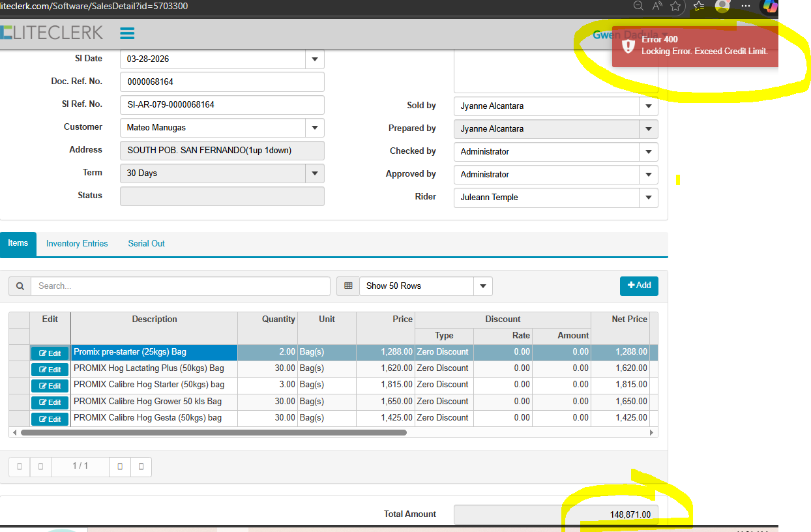Open browser zoom magnifier icon
The image size is (811, 532).
tap(639, 6)
